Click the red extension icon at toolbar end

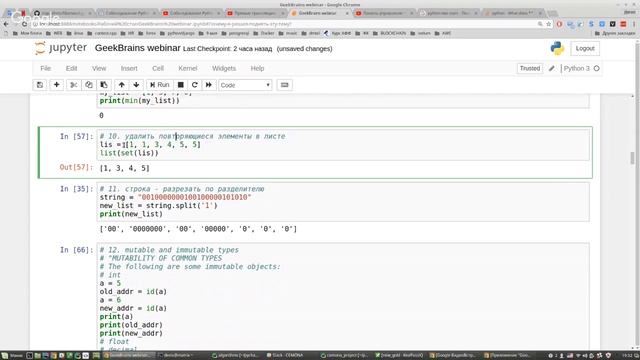point(623,24)
